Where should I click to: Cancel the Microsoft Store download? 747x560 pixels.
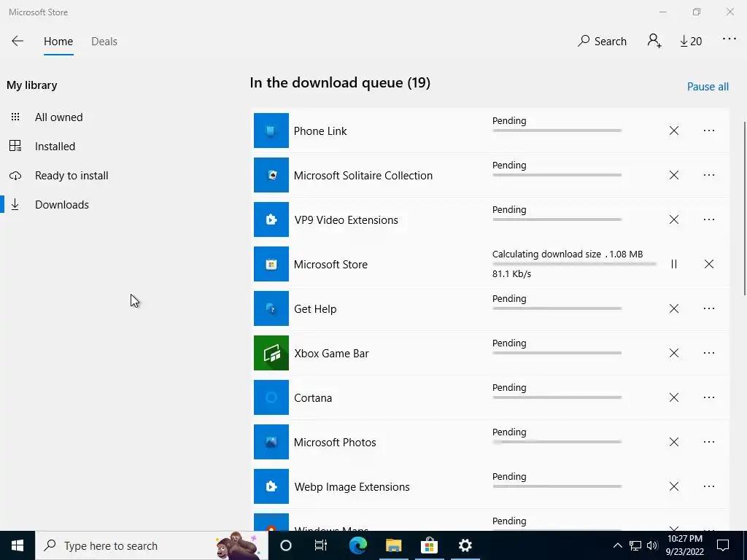click(709, 264)
